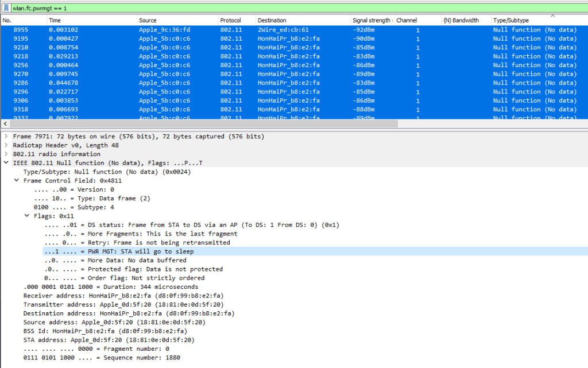Select the Duration 344 microseconds line
Image resolution: width=588 pixels, height=368 pixels.
click(x=110, y=287)
